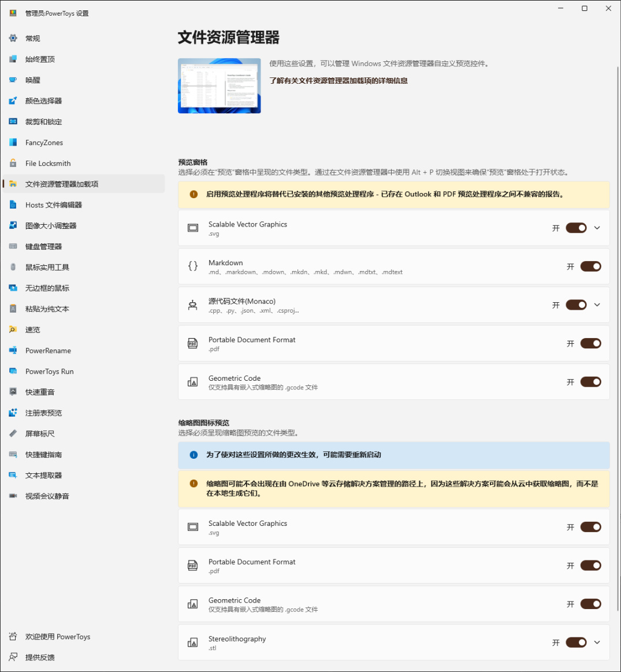621x672 pixels.
Task: Open 欢迎使用 PowerToys page
Action: point(84,636)
